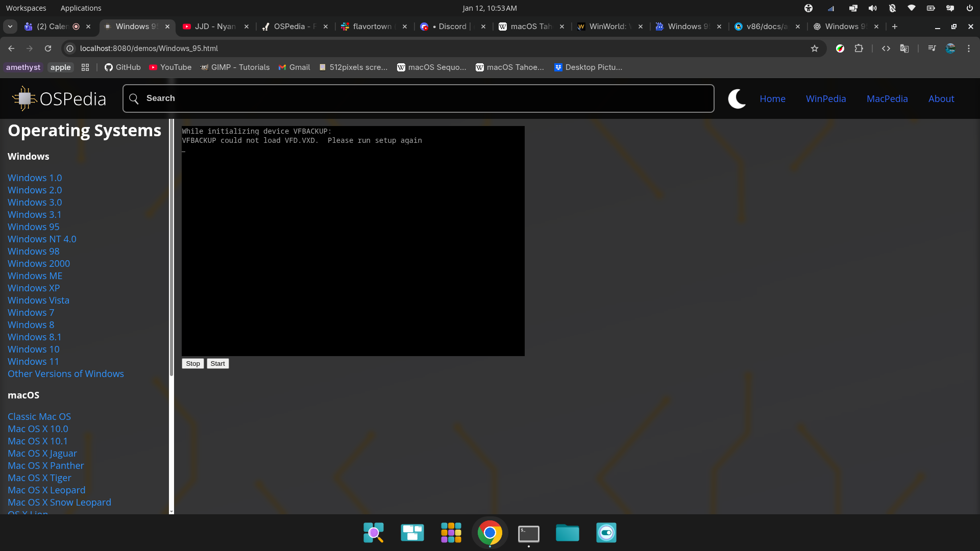
Task: Toggle dark mode via moon icon
Action: pos(737,98)
